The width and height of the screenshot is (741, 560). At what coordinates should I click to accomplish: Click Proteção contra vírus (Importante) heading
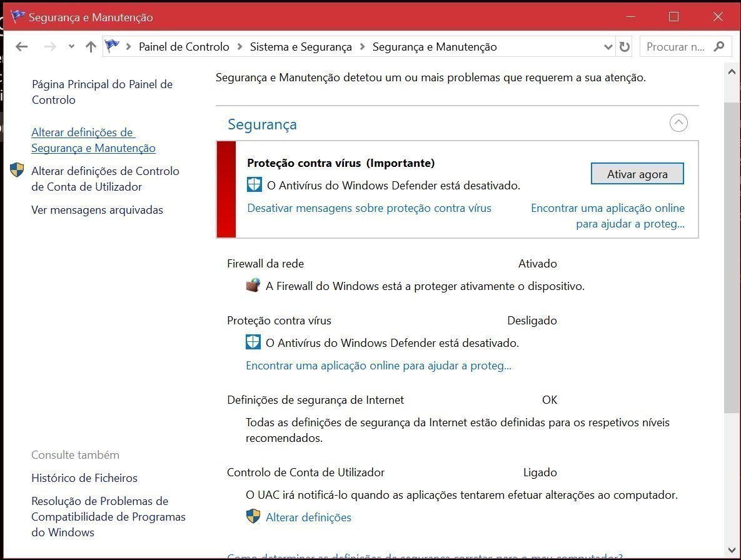pos(341,163)
